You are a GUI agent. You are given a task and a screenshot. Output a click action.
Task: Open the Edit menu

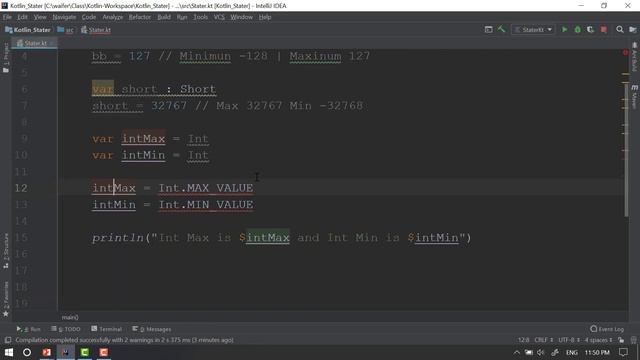(22, 17)
